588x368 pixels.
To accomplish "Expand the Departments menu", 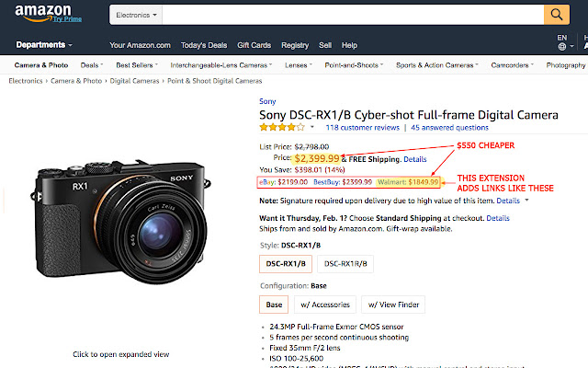I will pos(44,45).
